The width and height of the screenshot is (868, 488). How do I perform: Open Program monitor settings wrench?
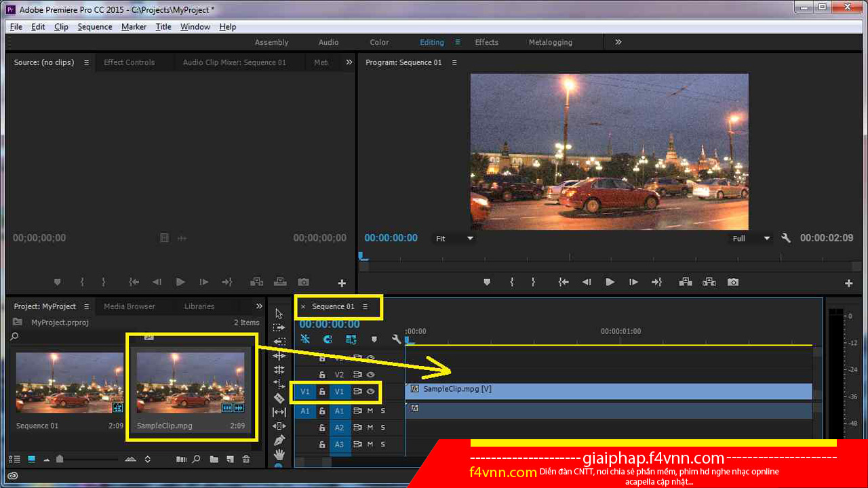(786, 238)
